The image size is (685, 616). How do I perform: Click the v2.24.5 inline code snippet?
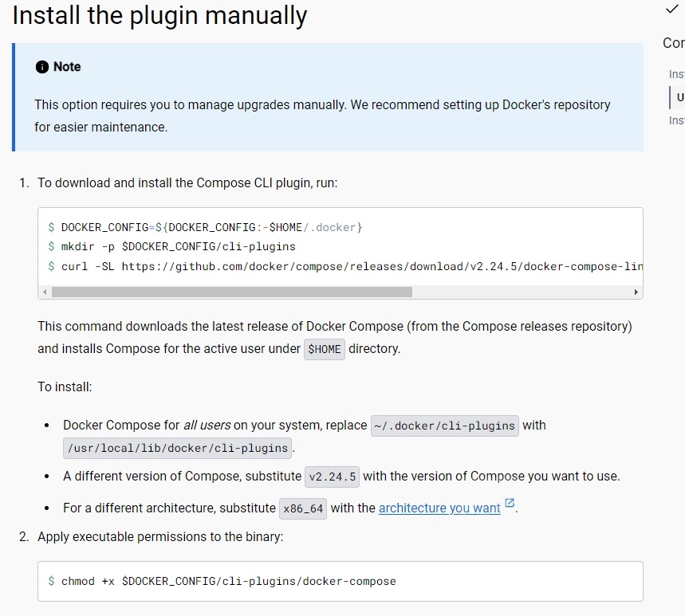click(332, 477)
